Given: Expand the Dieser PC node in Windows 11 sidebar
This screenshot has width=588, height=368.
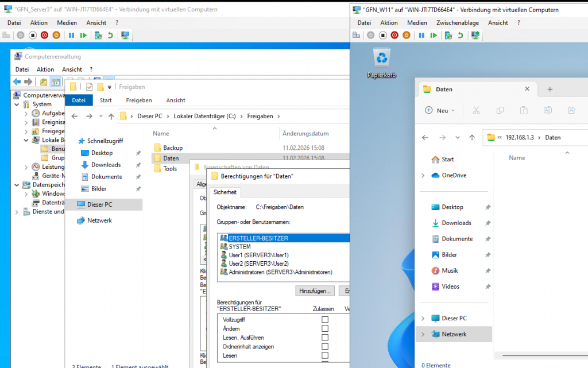Looking at the screenshot, I should 423,318.
